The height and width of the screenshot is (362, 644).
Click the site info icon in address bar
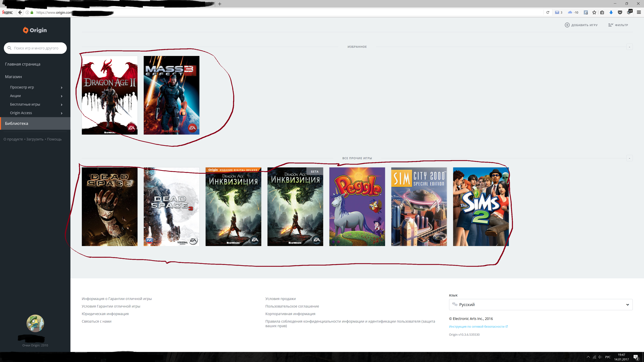pos(27,13)
